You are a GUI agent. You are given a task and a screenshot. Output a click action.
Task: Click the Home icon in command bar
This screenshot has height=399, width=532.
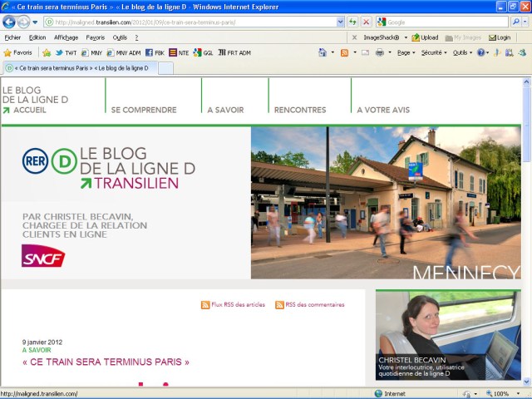(323, 52)
